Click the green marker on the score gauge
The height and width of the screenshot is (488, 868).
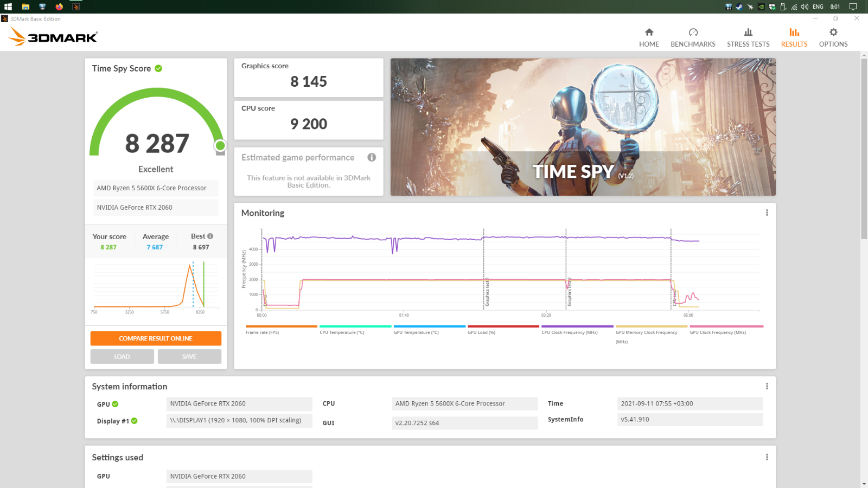[220, 145]
